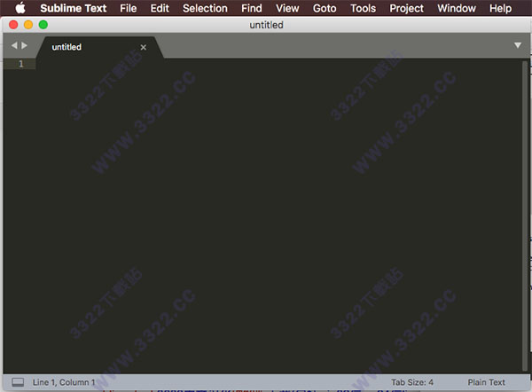Open the Sublime Text application menu
This screenshot has height=392, width=532.
(74, 8)
